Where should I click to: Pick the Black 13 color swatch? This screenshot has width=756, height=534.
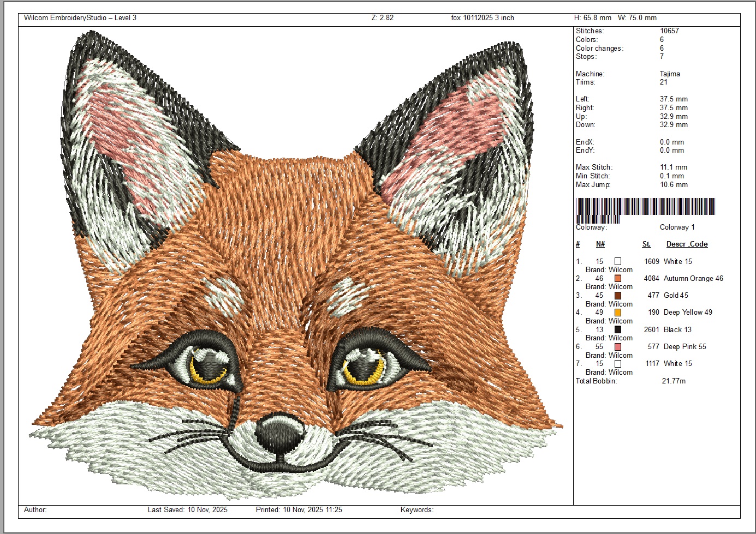pos(617,329)
